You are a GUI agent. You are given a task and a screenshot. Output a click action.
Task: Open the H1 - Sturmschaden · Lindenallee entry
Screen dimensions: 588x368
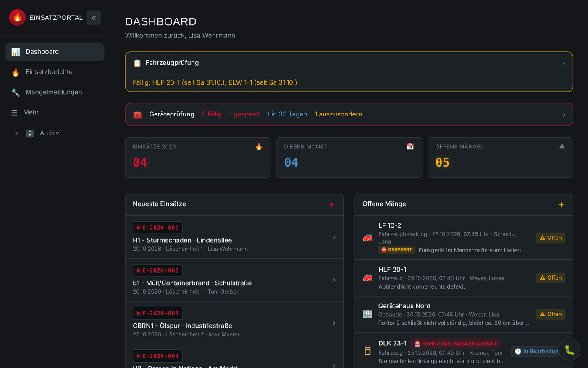coord(234,237)
